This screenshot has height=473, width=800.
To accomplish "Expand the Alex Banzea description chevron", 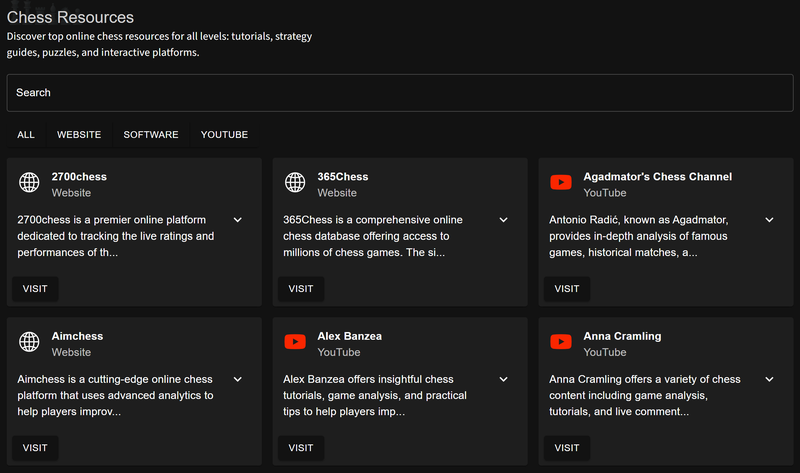I will click(x=504, y=380).
